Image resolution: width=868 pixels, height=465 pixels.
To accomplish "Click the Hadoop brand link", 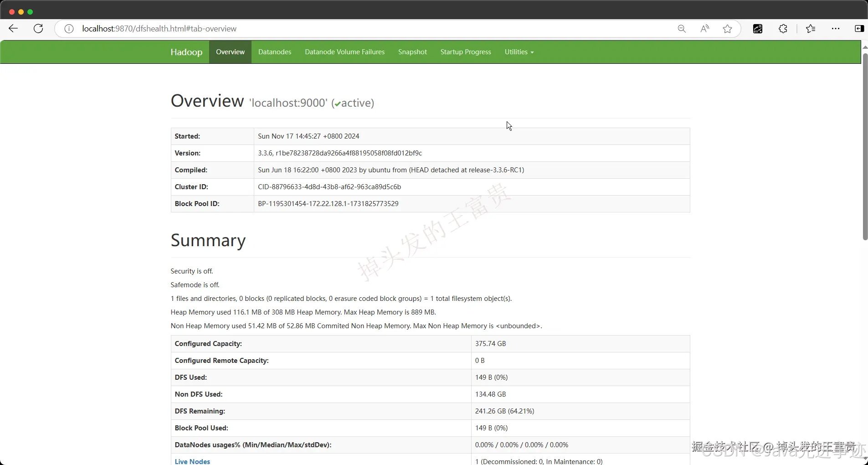I will pyautogui.click(x=186, y=52).
